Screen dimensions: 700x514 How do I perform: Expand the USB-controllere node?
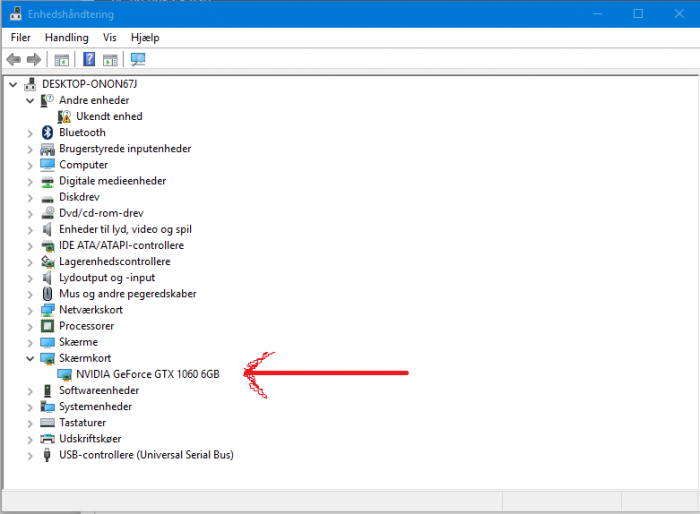click(x=30, y=455)
